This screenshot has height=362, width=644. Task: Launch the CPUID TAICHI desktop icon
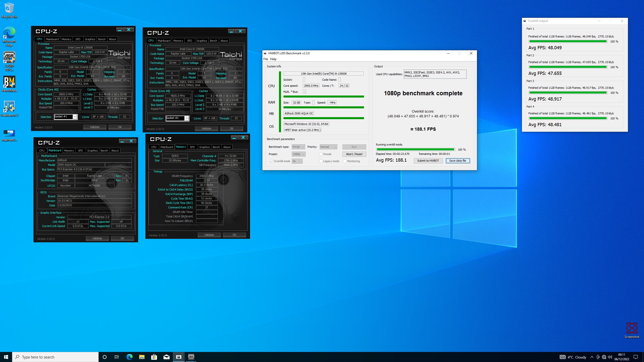coord(9,61)
